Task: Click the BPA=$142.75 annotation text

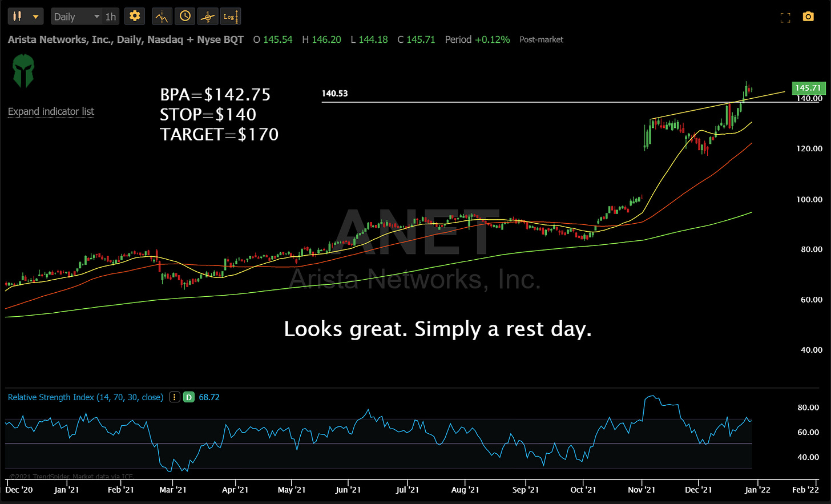Action: [x=215, y=95]
